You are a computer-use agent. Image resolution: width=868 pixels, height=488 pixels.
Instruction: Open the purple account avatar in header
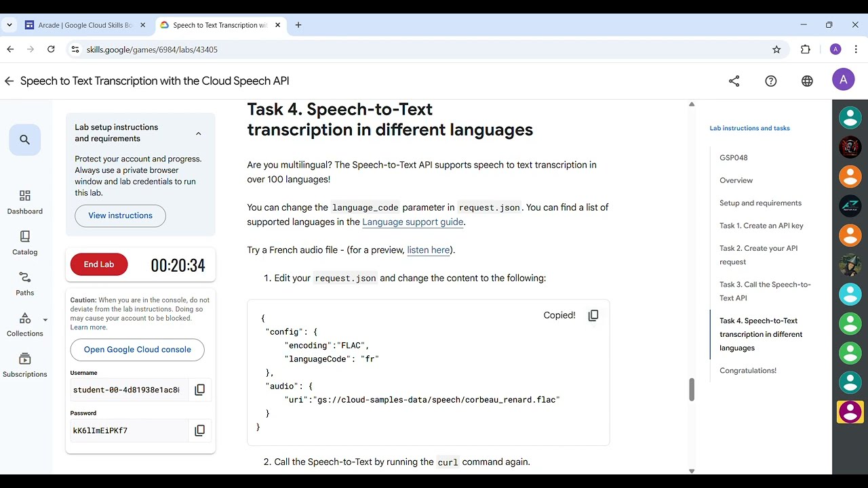pyautogui.click(x=843, y=80)
